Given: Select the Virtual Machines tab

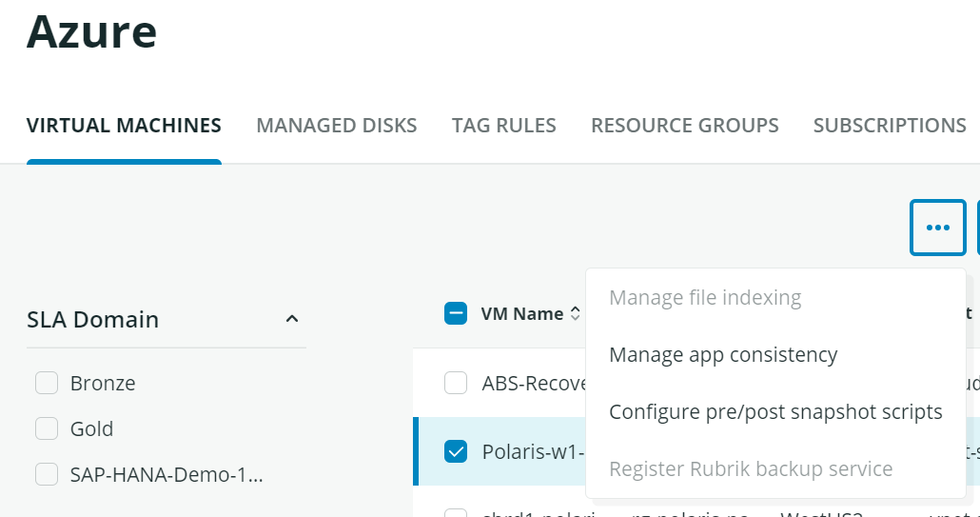Looking at the screenshot, I should click(x=124, y=126).
